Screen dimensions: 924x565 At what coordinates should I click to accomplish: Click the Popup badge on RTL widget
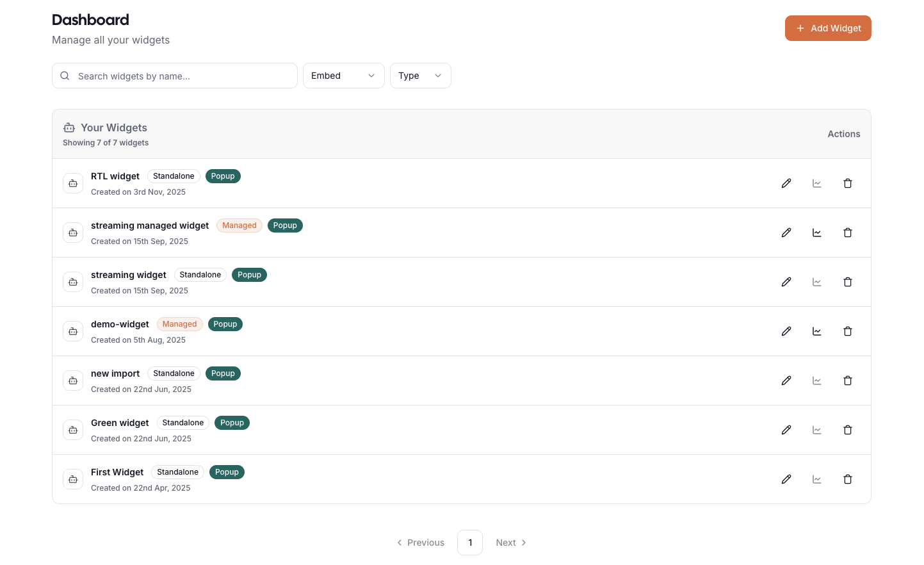point(223,176)
